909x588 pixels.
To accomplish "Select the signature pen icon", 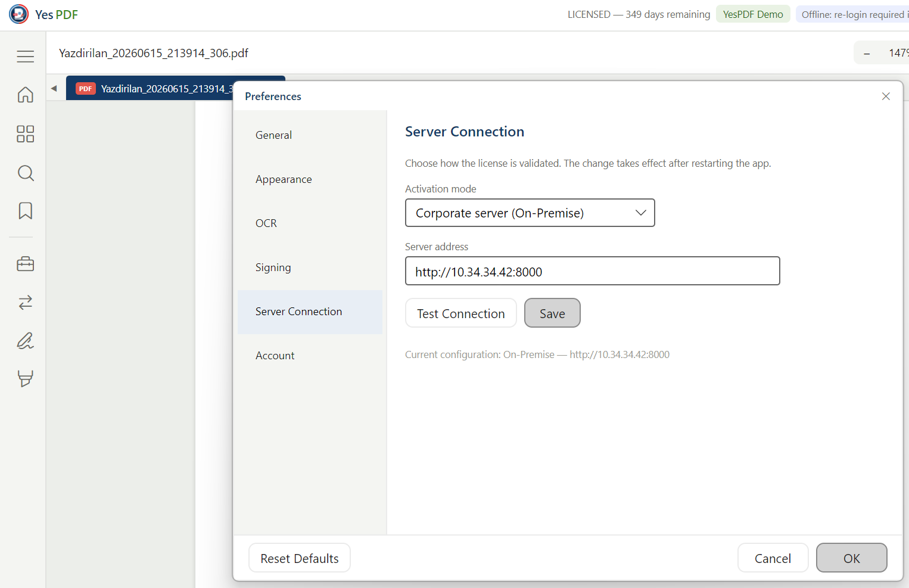I will [25, 341].
